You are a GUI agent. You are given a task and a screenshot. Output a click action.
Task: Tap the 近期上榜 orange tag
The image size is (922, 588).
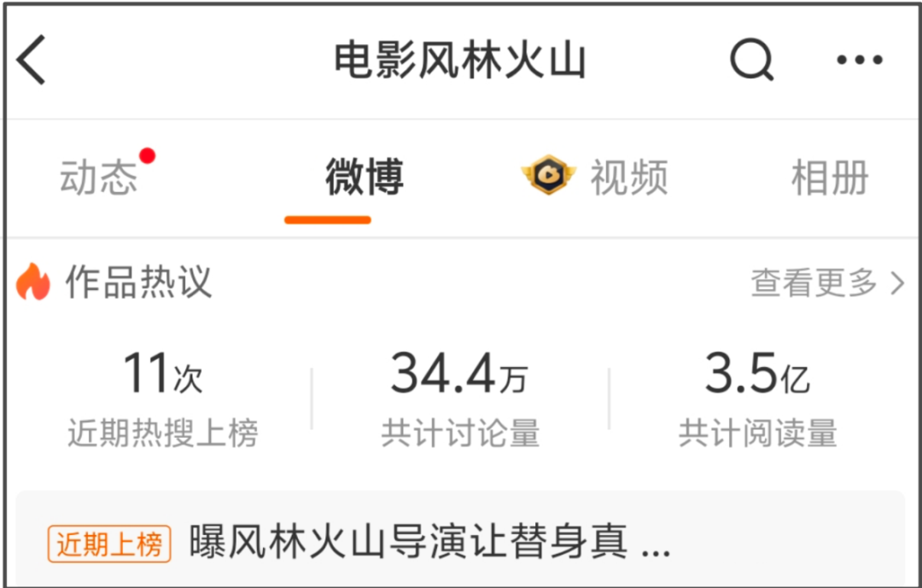(109, 544)
